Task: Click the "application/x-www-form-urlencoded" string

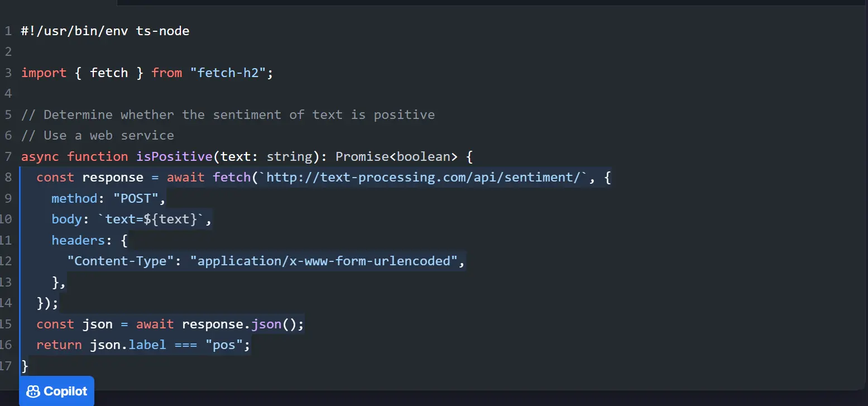Action: click(x=323, y=261)
